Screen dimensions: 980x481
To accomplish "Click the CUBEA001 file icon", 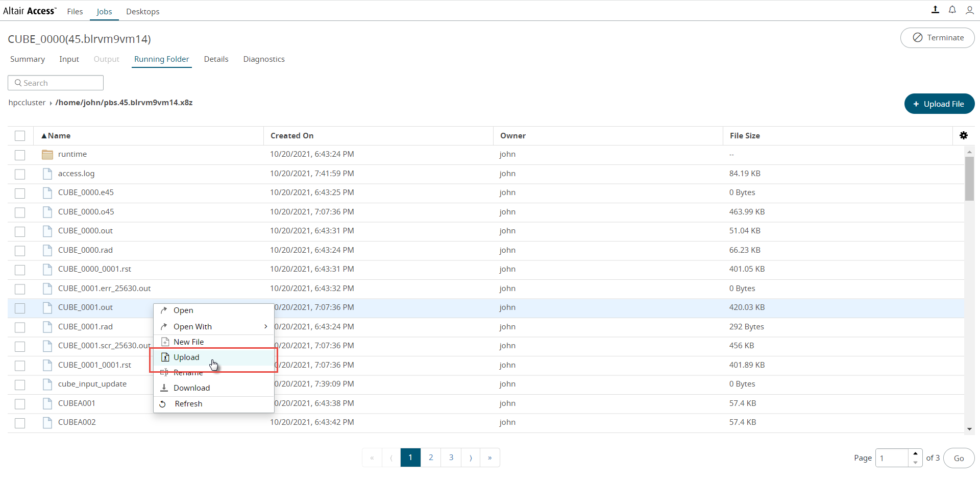I will click(x=47, y=403).
